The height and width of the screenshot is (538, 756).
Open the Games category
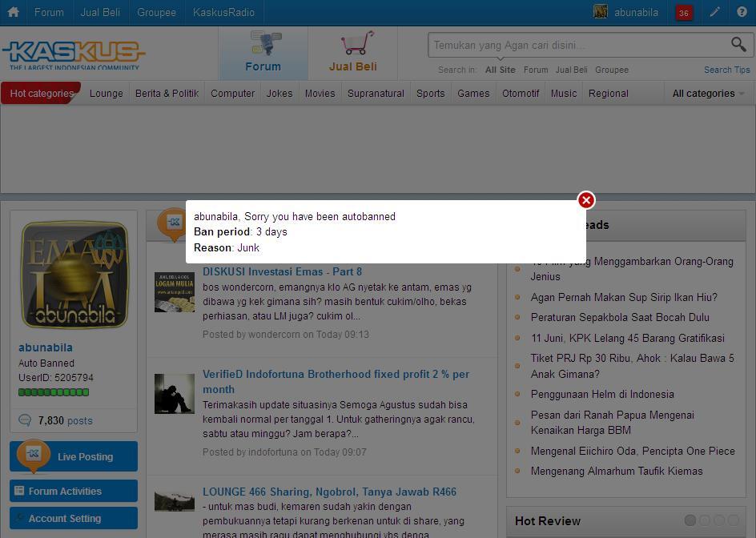click(473, 94)
